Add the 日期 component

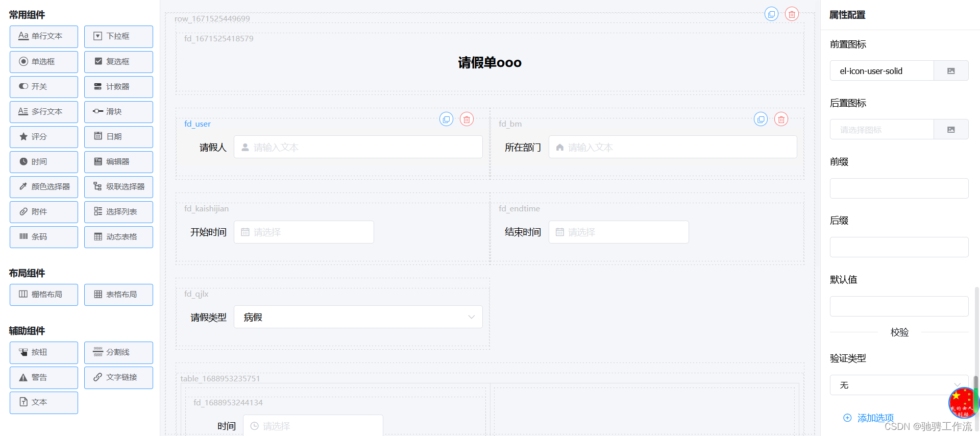pyautogui.click(x=118, y=137)
